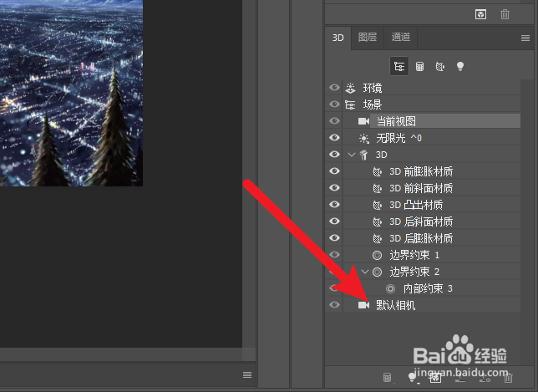
Task: Click the 环境 environment icon
Action: (x=350, y=88)
